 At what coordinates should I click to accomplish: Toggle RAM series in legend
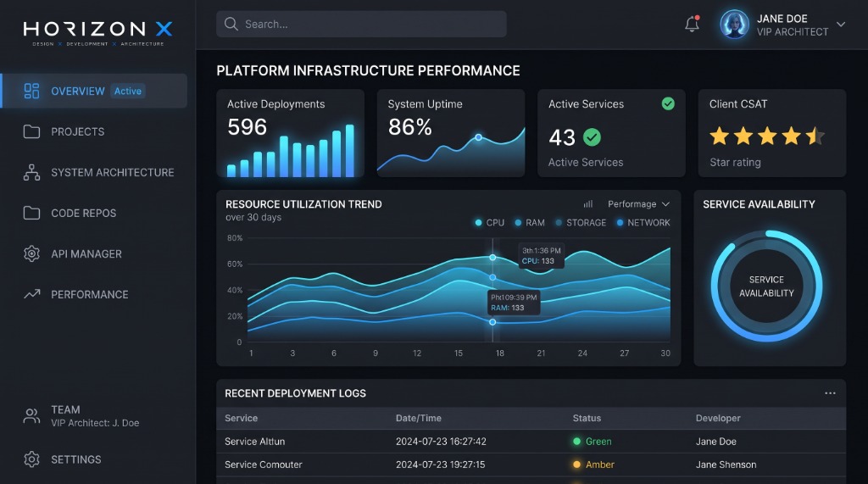[530, 223]
